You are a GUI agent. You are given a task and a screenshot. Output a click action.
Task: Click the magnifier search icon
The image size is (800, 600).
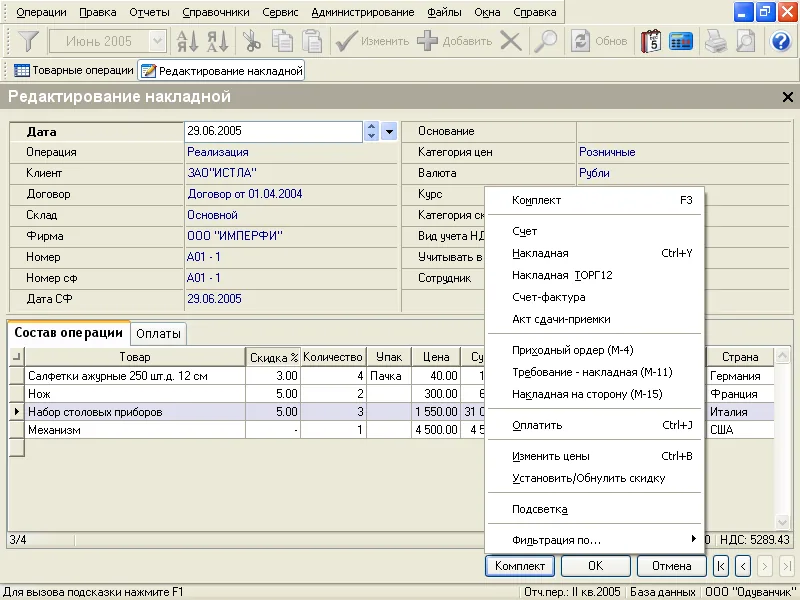(x=545, y=41)
